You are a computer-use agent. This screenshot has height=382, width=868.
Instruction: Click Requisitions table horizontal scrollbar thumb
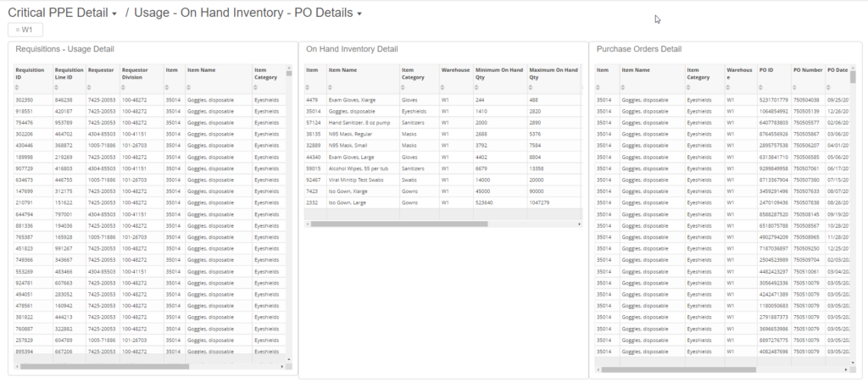104,367
